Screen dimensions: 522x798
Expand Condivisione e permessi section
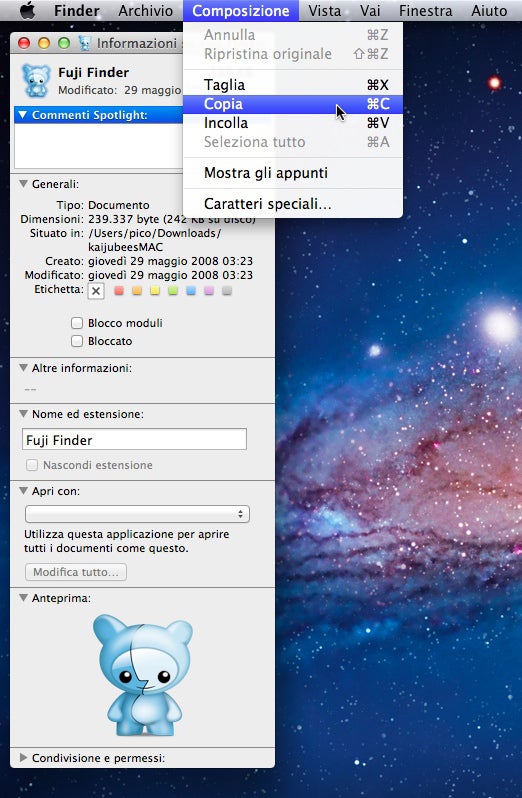pos(23,757)
